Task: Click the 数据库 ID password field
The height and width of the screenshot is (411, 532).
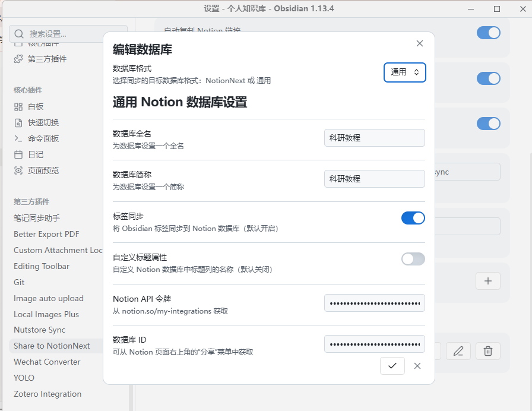Action: 375,344
